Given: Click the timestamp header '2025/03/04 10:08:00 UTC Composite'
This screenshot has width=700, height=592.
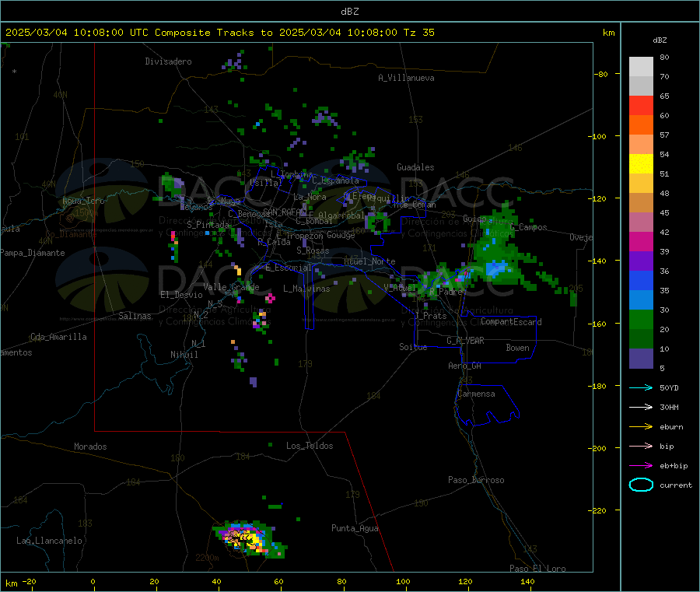Looking at the screenshot, I should click(x=107, y=33).
